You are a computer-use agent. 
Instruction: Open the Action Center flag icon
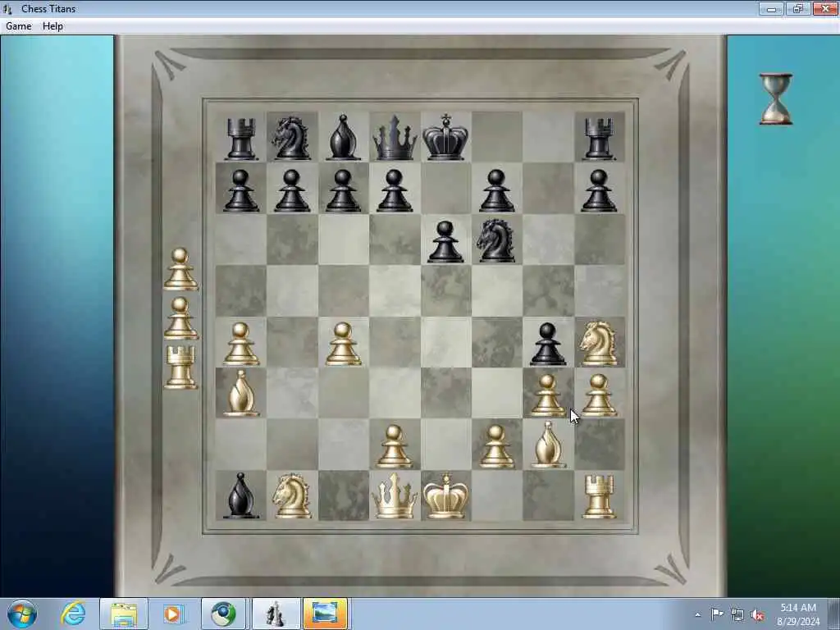click(x=717, y=614)
